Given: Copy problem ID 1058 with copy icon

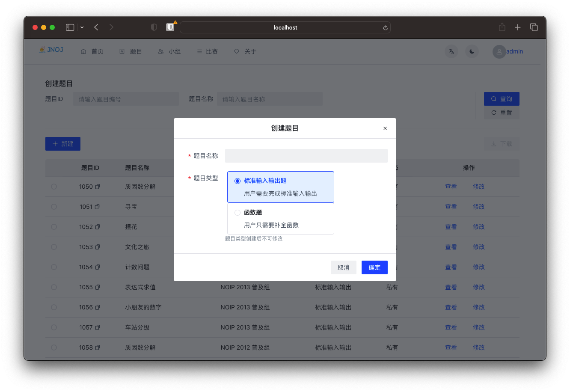Looking at the screenshot, I should [98, 347].
